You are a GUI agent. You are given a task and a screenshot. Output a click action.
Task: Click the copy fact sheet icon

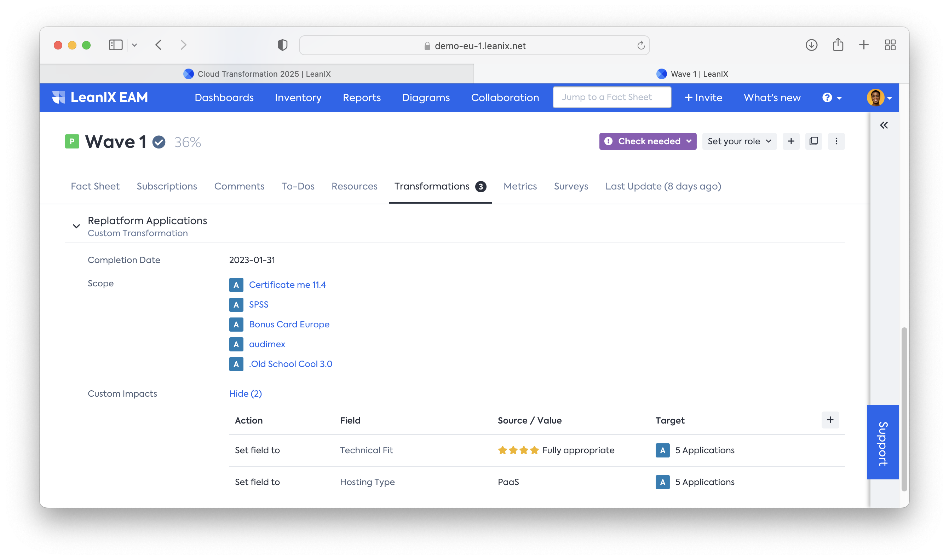[813, 141]
